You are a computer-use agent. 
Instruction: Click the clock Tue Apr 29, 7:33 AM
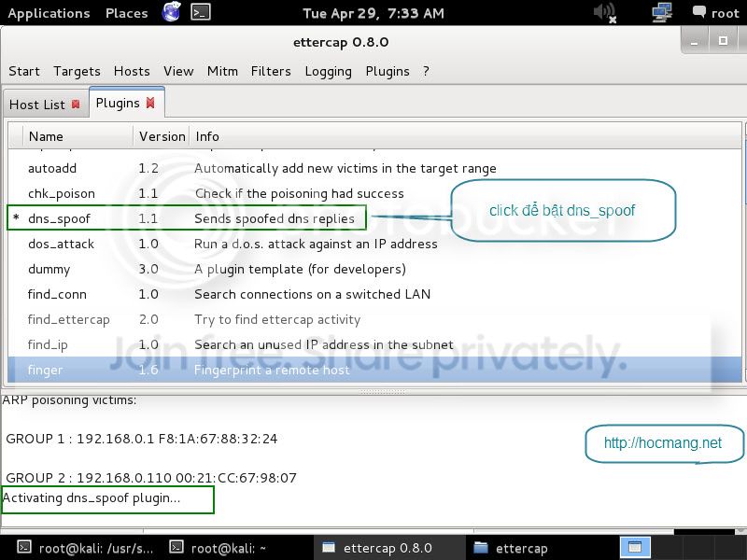click(373, 13)
